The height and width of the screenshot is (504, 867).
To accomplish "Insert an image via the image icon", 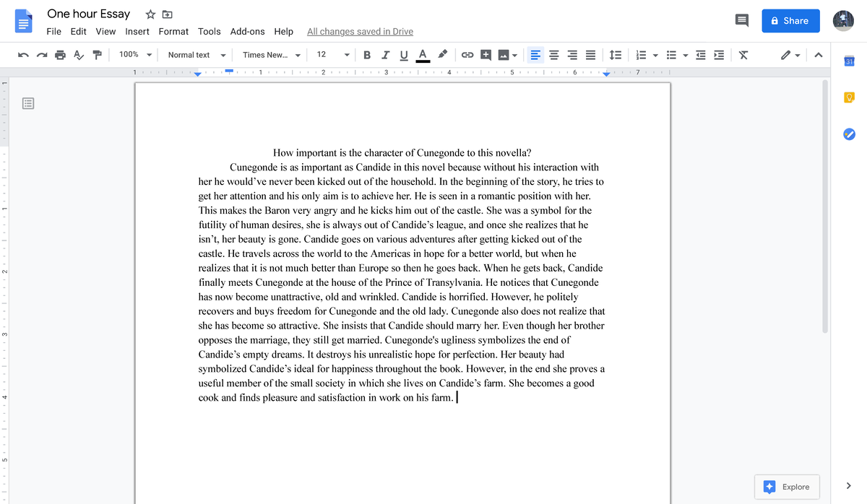I will pos(504,54).
